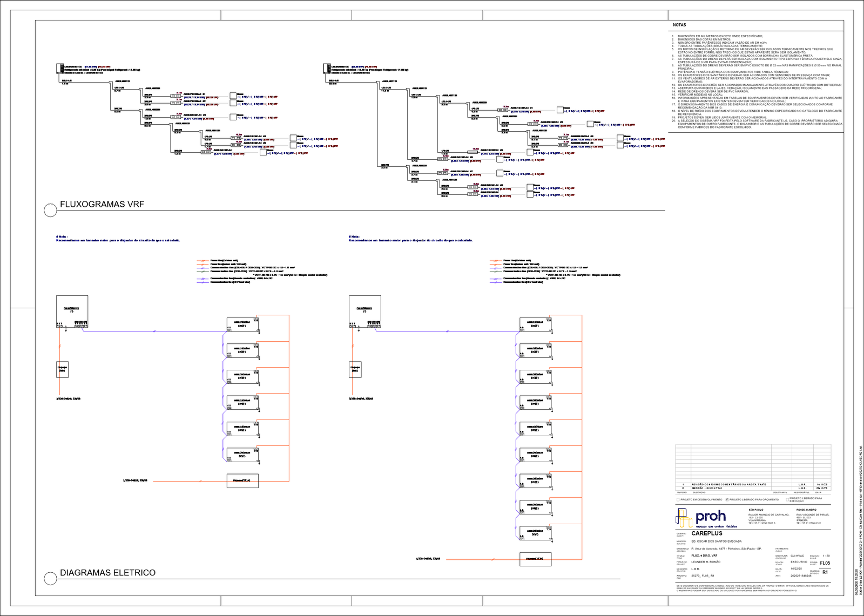
Task: Click the phone TEL: 55 11 3050.2060
Action: (x=762, y=523)
